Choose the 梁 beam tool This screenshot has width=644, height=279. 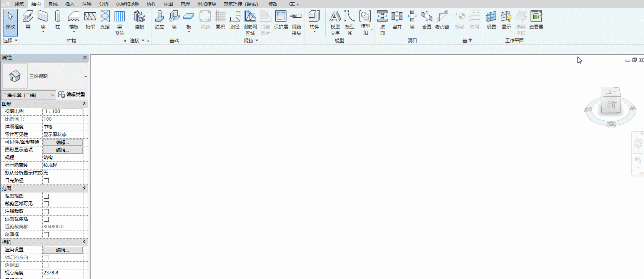[28, 20]
